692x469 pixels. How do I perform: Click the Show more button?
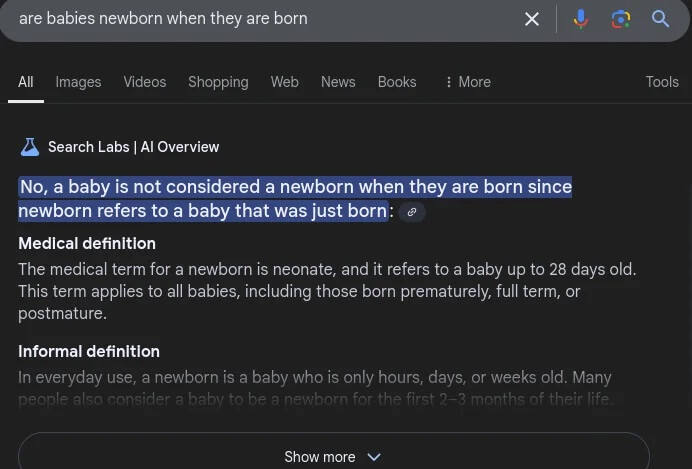(x=334, y=451)
